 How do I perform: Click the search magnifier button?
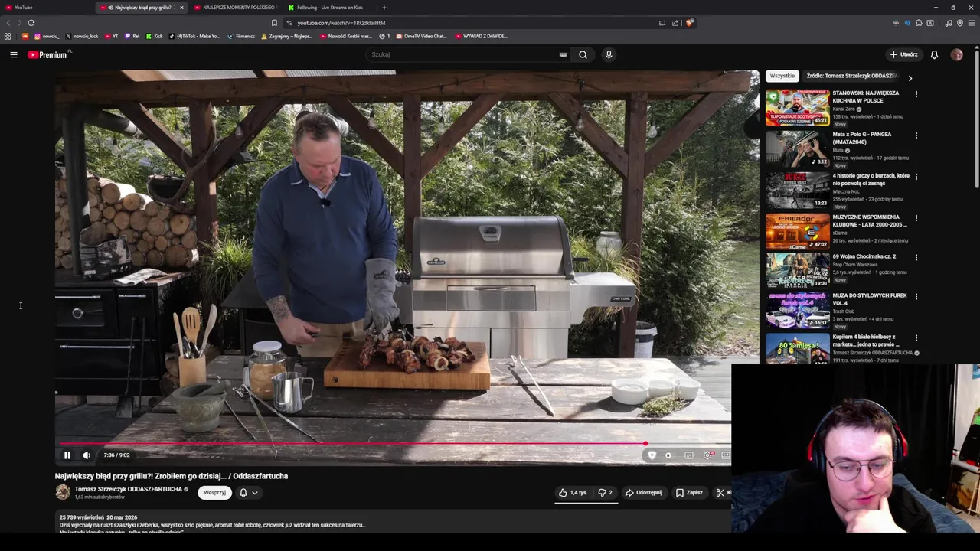(583, 54)
